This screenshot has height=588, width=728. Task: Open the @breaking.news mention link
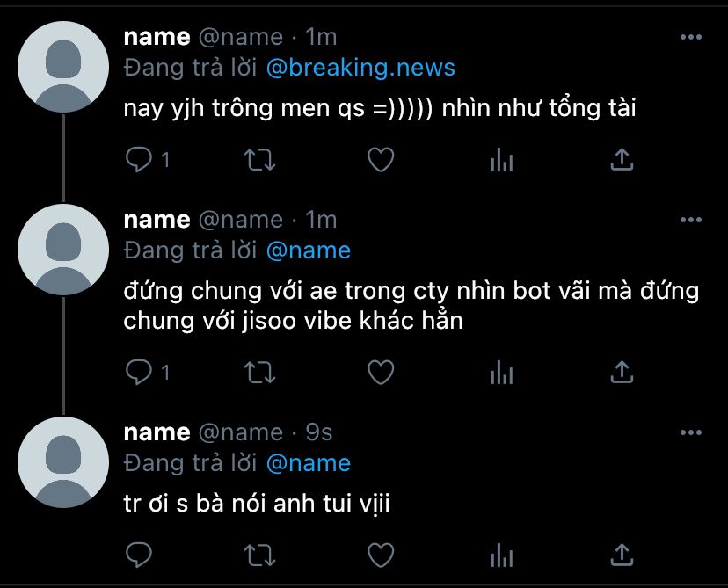tap(360, 68)
